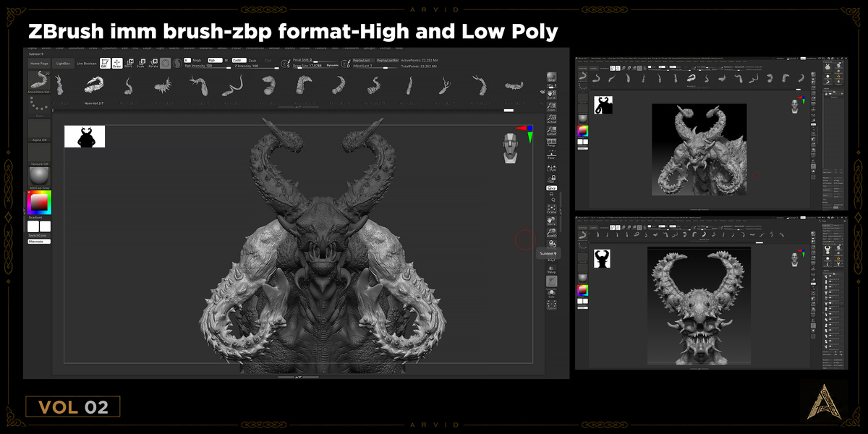The height and width of the screenshot is (434, 868).
Task: Switch to the Rotate transform tool
Action: coord(153,64)
